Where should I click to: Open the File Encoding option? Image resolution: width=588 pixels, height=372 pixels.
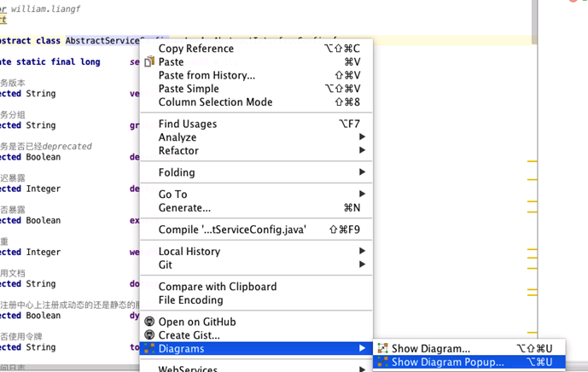pos(191,300)
